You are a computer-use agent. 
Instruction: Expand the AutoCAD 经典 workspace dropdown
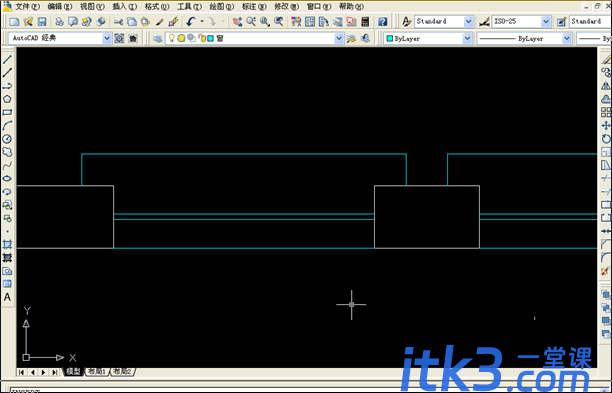(107, 38)
